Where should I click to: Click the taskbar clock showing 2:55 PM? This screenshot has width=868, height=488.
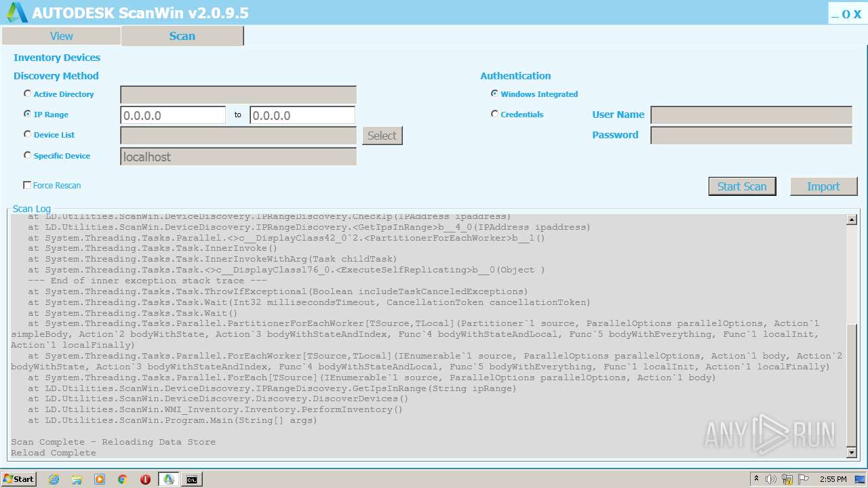point(833,479)
